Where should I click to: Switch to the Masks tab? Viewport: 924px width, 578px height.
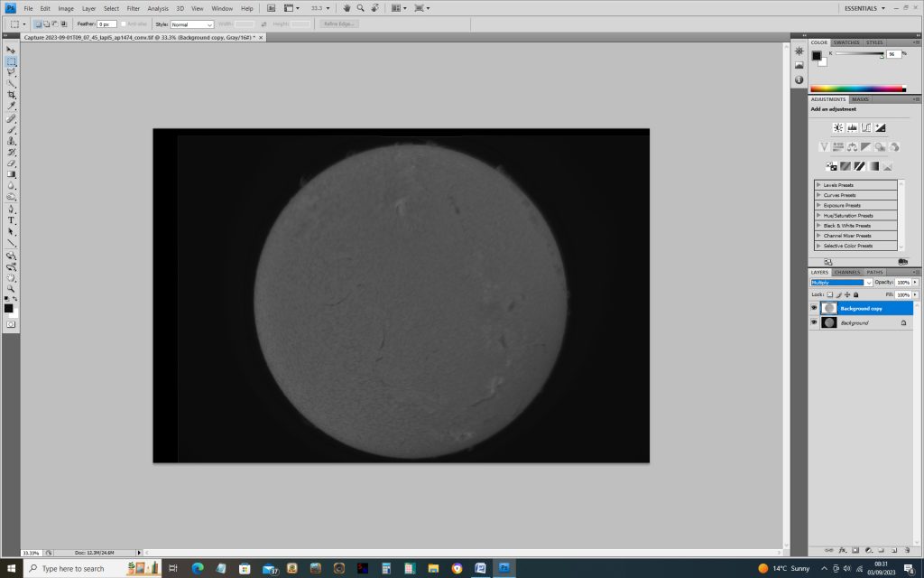(860, 99)
